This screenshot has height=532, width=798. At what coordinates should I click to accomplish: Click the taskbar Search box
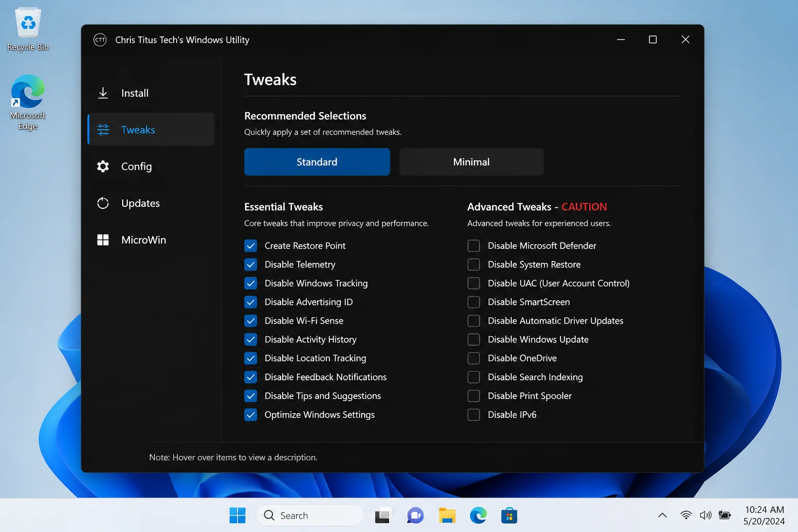[310, 515]
